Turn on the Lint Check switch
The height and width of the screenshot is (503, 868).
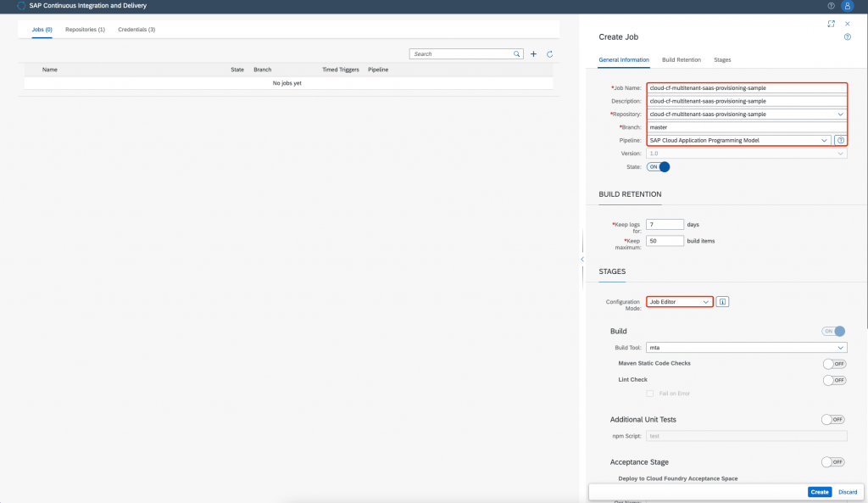(x=834, y=380)
